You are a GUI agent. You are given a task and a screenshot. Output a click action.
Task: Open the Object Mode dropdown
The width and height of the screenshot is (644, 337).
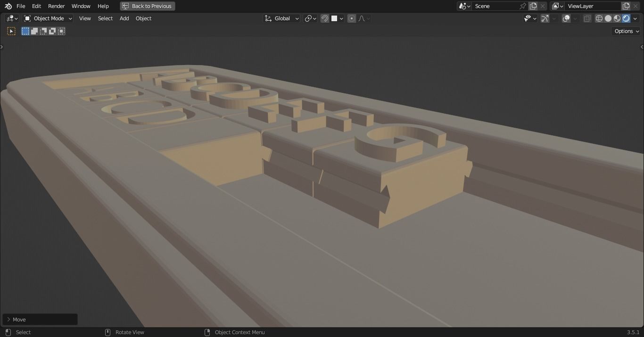pos(48,18)
